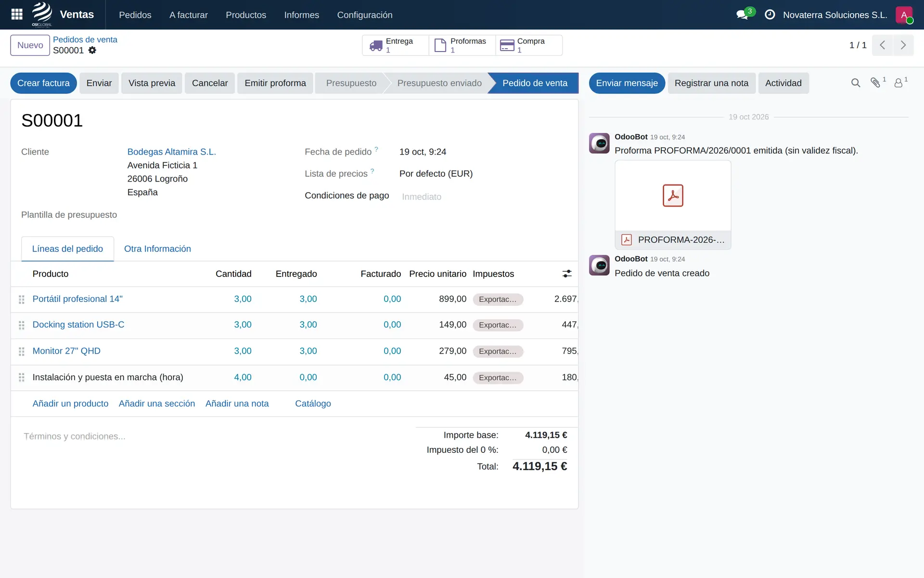Image resolution: width=924 pixels, height=578 pixels.
Task: Open the Condiciones de pago dropdown field
Action: (x=484, y=197)
